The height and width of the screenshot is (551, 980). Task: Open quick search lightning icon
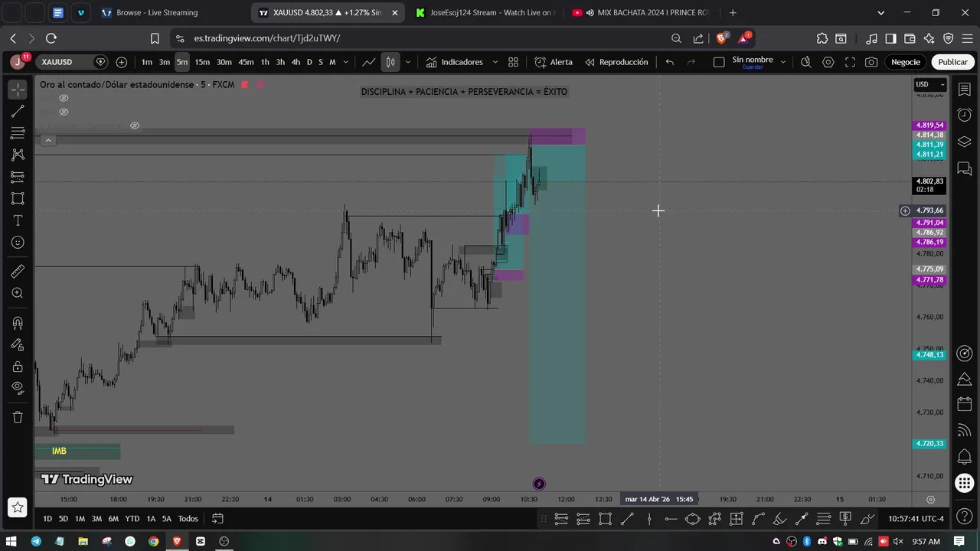(x=806, y=62)
